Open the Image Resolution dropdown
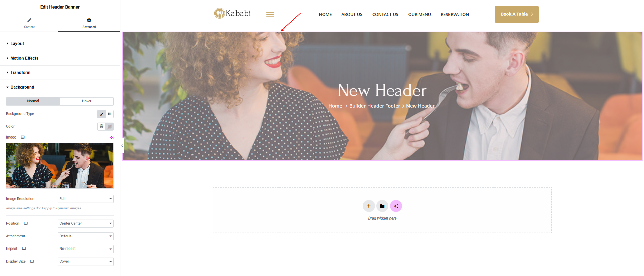This screenshot has height=276, width=644. (86, 199)
